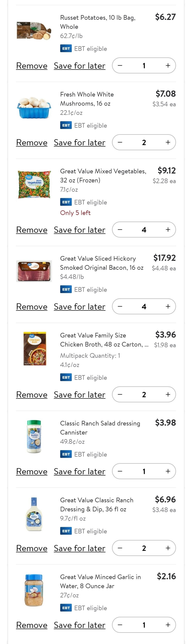Decrease Fresh Whole White Mushrooms quantity
Image resolution: width=192 pixels, height=644 pixels.
pos(120,142)
